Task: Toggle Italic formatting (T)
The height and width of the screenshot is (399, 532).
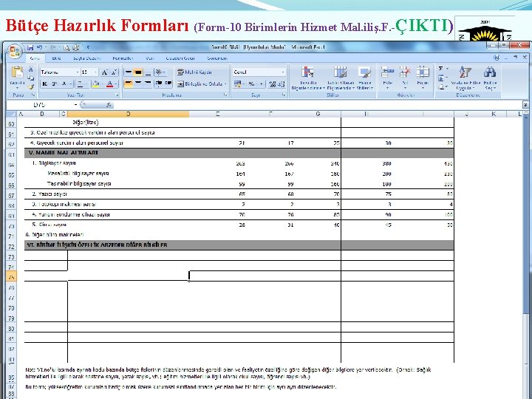Action: tap(54, 83)
